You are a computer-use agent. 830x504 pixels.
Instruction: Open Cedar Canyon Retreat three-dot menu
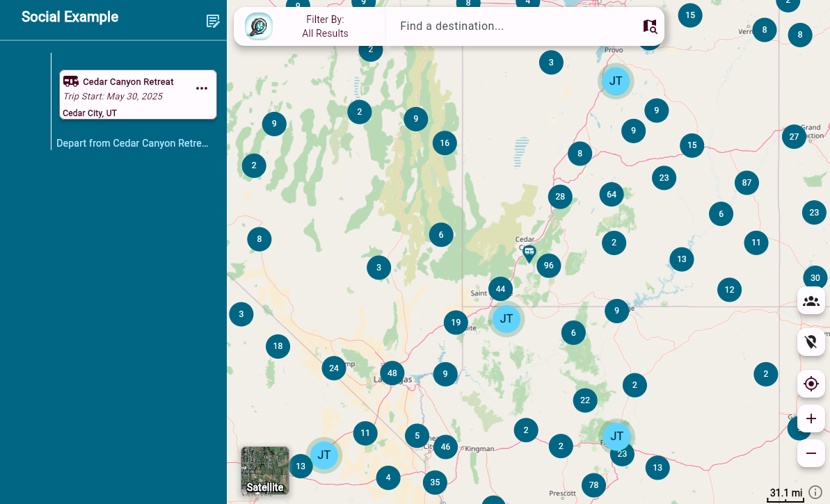(x=202, y=88)
